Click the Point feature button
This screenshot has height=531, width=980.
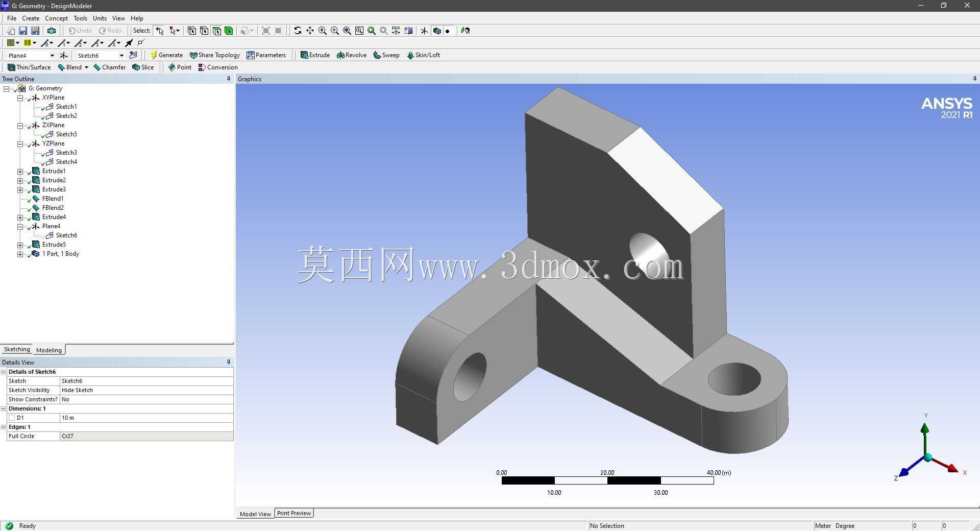click(x=180, y=67)
